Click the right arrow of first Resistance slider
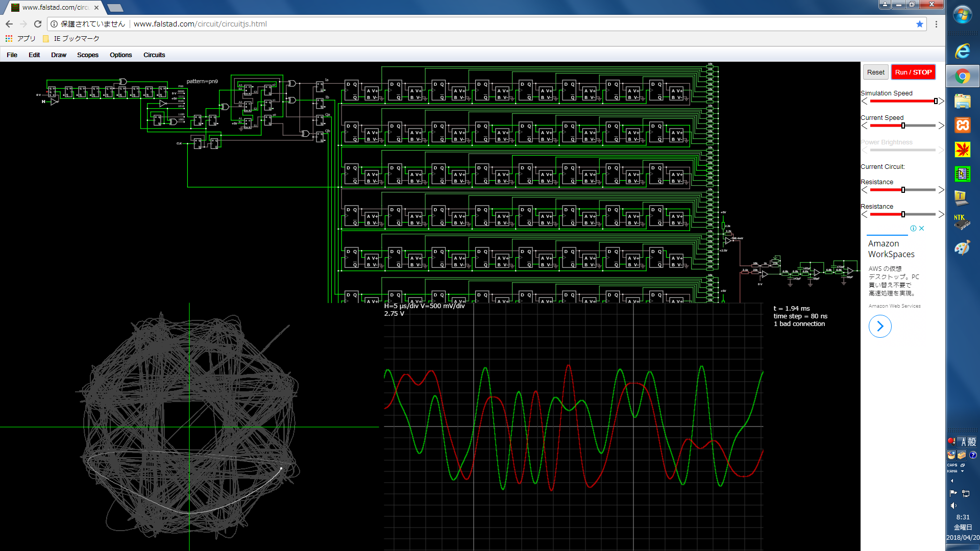Screen dimensions: 980x551 (941, 190)
